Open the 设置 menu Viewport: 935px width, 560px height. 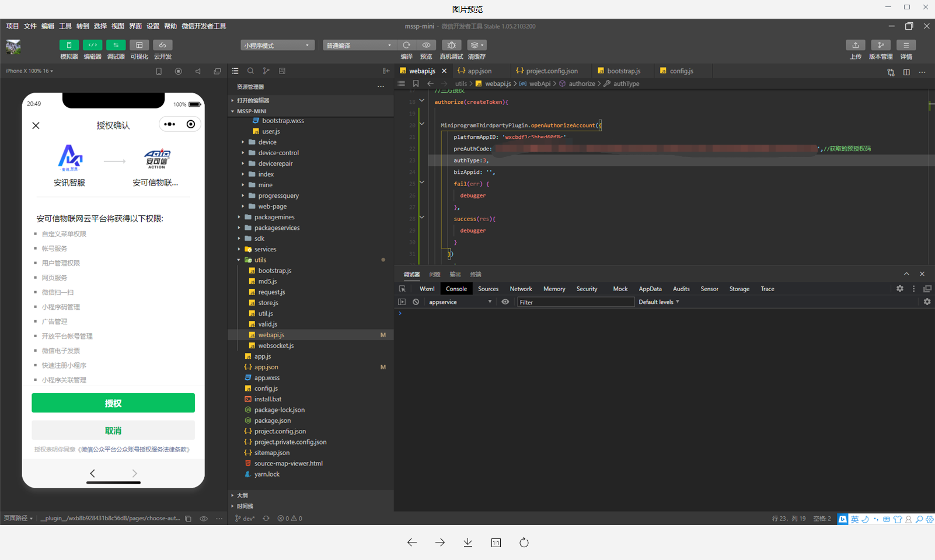(x=153, y=26)
